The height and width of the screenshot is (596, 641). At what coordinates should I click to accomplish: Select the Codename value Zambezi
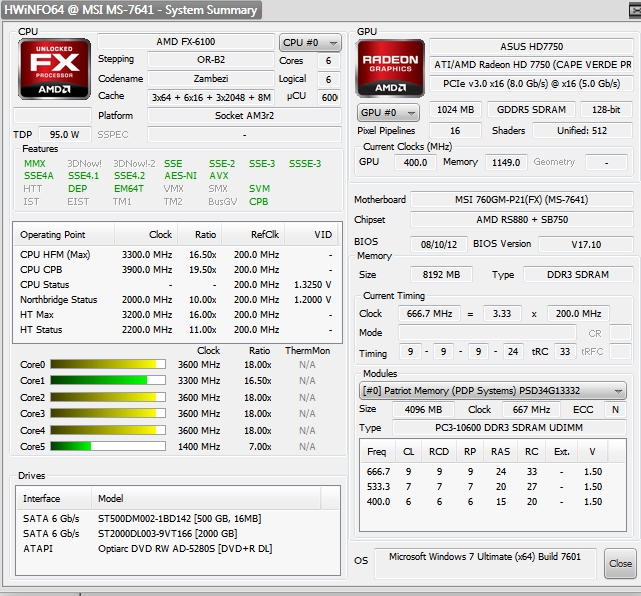(x=211, y=78)
